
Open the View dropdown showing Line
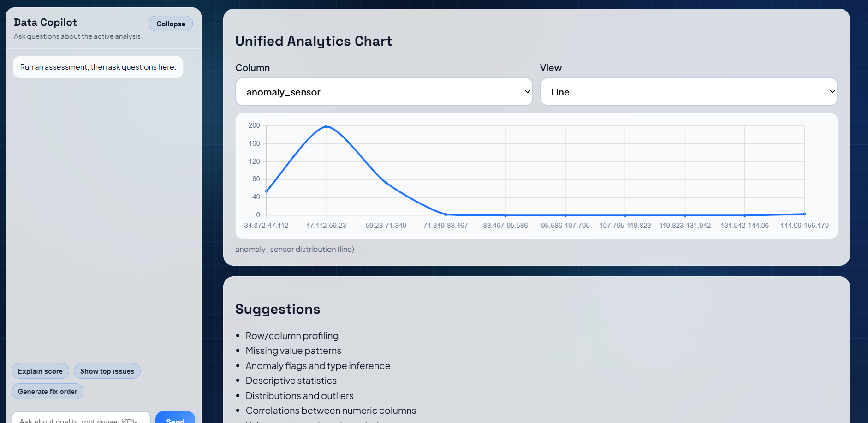[688, 92]
